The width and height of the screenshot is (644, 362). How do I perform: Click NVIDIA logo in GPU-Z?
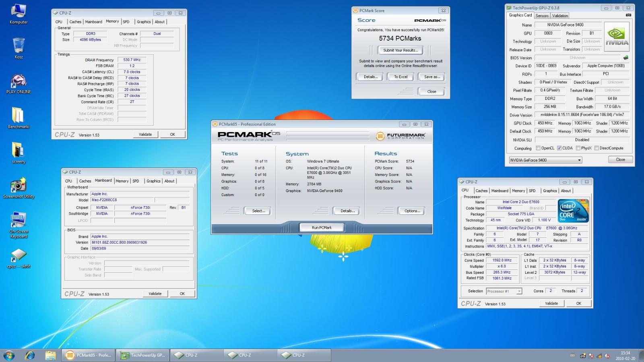(x=617, y=37)
